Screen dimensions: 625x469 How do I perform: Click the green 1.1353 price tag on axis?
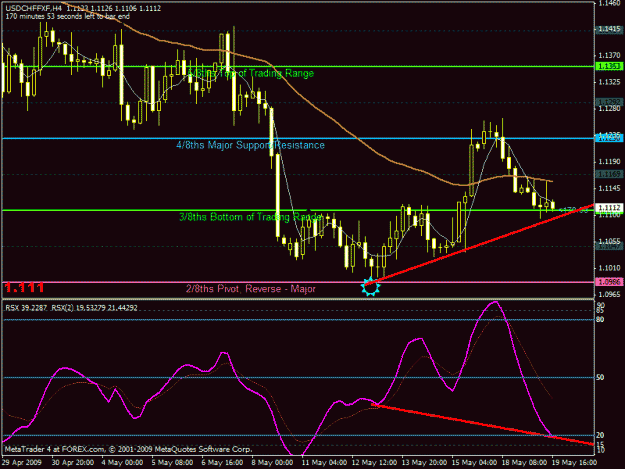tap(609, 66)
